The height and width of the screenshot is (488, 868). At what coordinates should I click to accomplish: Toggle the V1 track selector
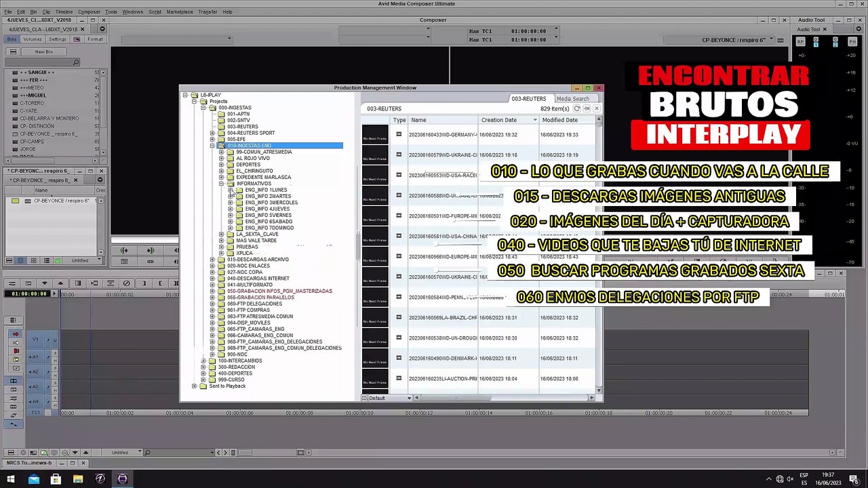(x=35, y=340)
